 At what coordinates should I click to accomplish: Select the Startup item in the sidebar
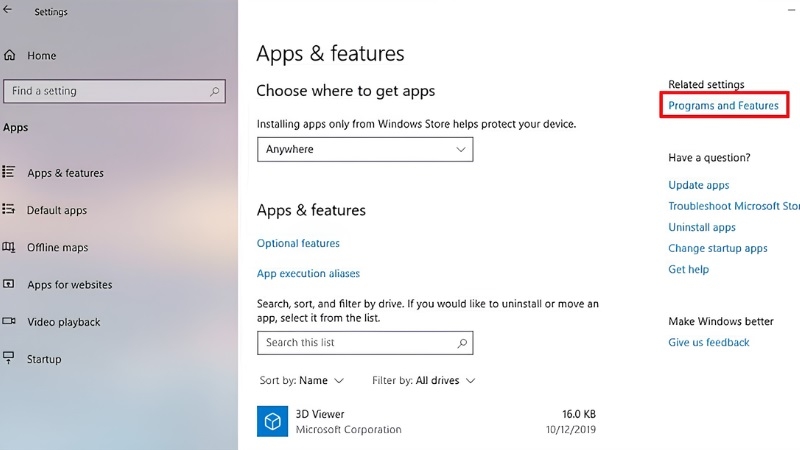[x=44, y=359]
